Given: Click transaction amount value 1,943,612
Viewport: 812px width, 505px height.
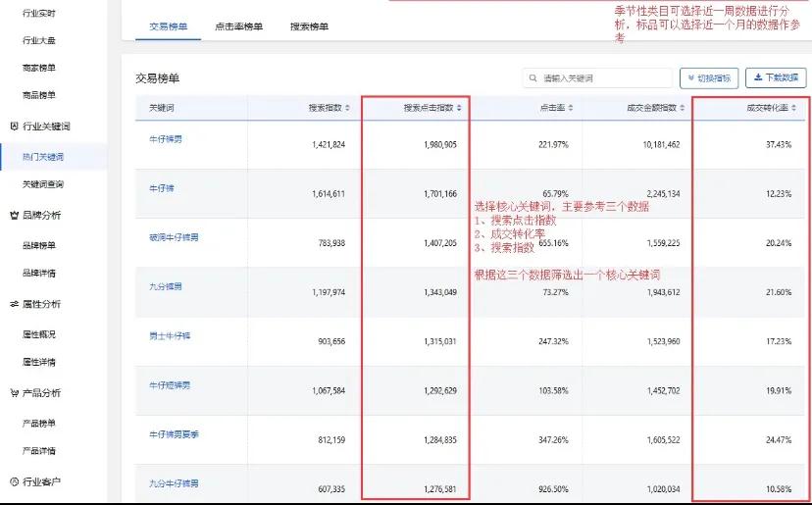Looking at the screenshot, I should coord(663,292).
